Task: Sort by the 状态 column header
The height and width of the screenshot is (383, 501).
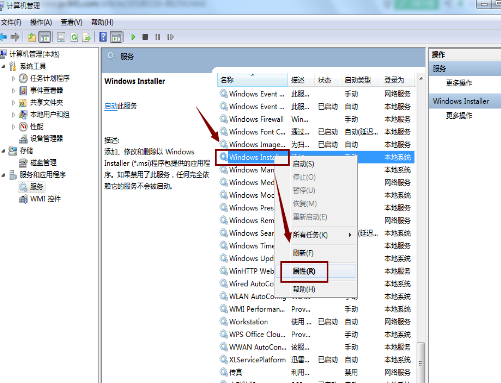Action: click(327, 80)
